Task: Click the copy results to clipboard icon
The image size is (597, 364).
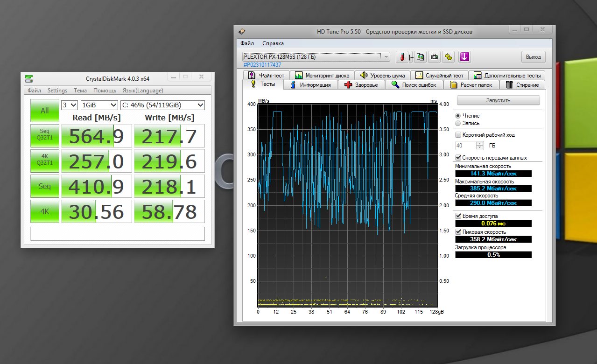Action: pos(421,57)
